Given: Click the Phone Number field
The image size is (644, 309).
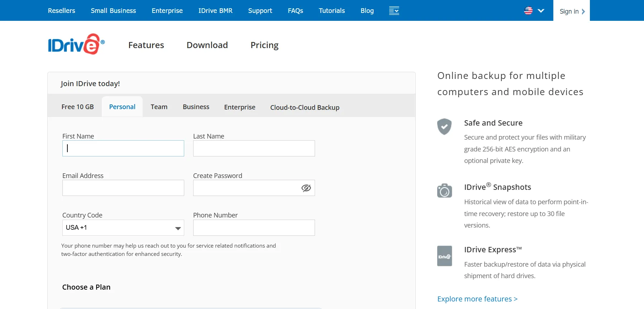Looking at the screenshot, I should [x=254, y=228].
